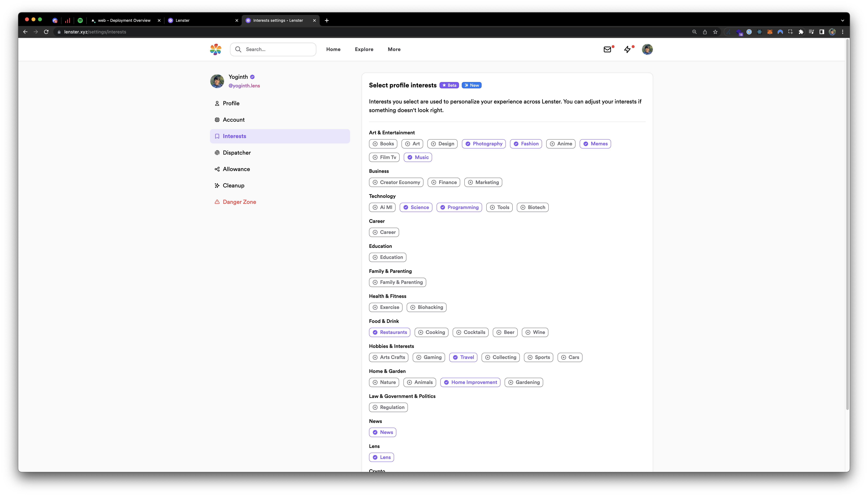Open Explore in top navigation

[x=364, y=49]
